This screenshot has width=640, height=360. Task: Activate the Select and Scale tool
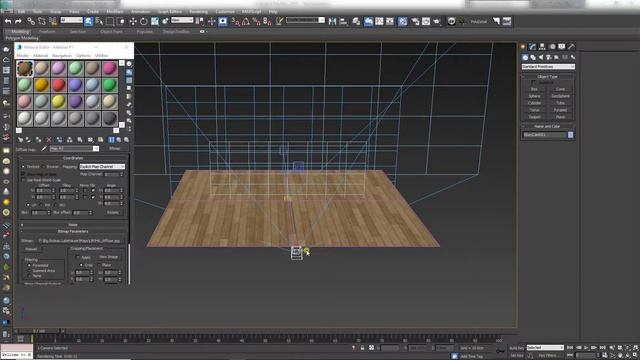tap(155, 21)
